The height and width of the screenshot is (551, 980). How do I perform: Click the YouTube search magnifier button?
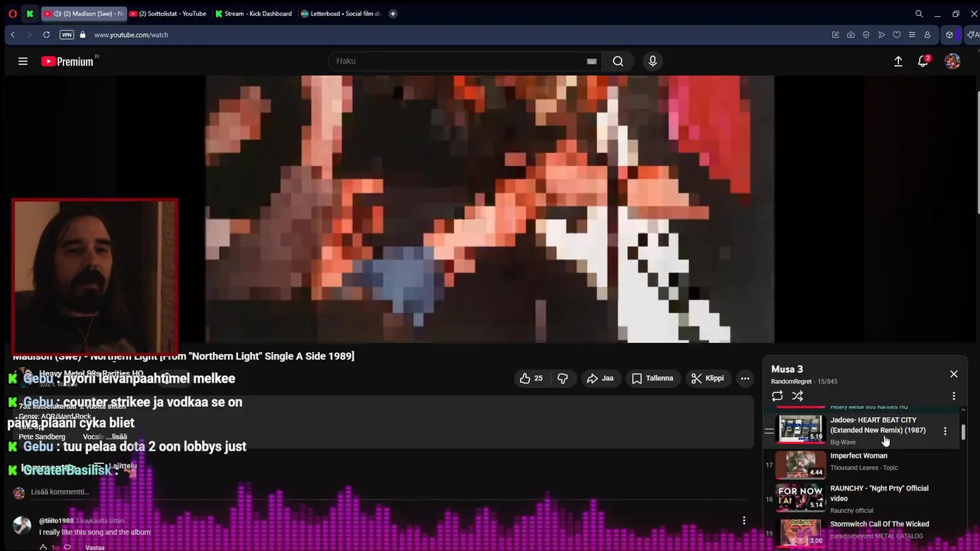(618, 61)
